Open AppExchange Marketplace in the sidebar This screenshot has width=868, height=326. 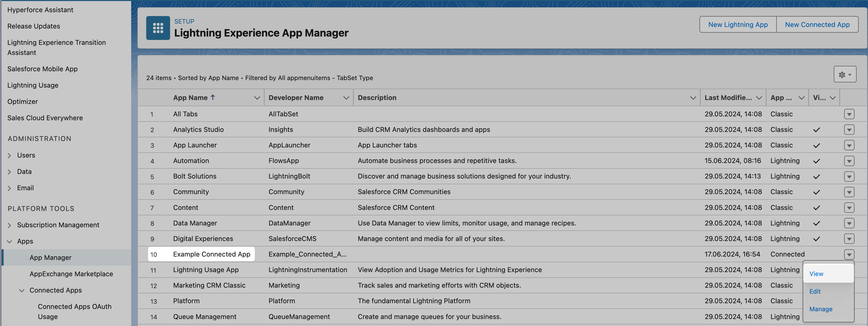pyautogui.click(x=71, y=274)
